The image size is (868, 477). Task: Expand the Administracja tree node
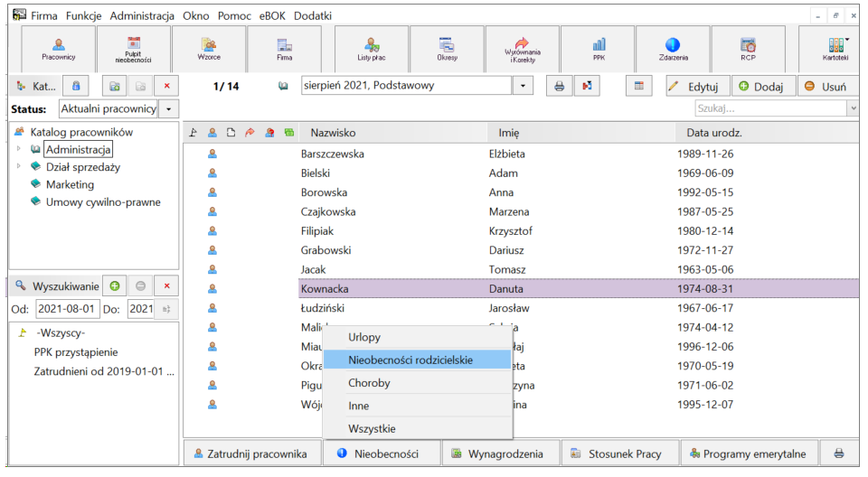[x=18, y=149]
